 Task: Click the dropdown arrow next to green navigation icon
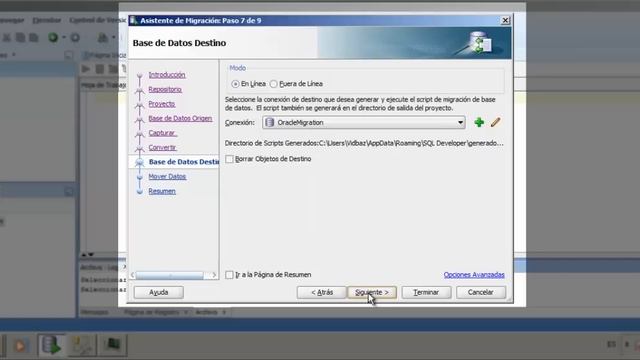click(64, 38)
